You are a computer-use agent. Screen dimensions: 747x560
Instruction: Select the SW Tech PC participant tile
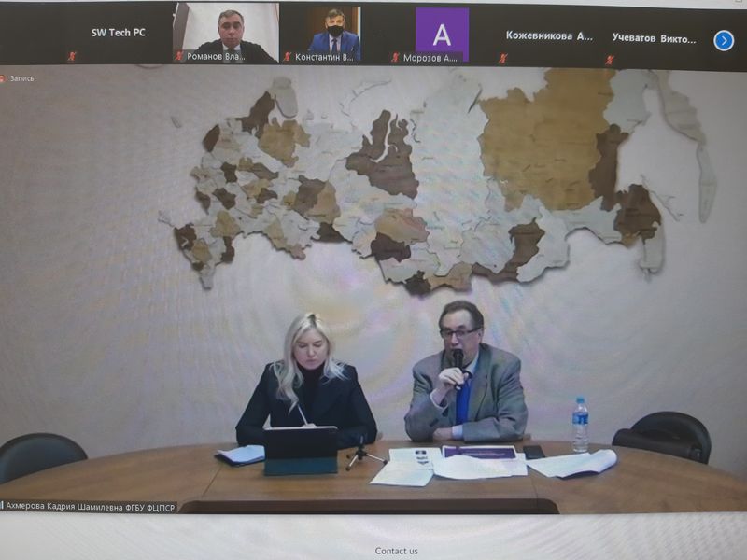tap(118, 33)
